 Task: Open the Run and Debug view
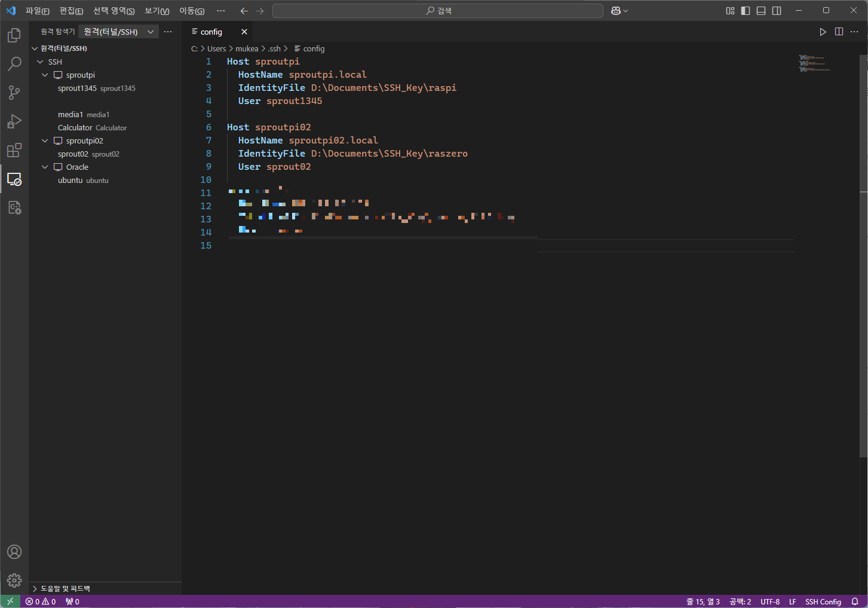(14, 121)
